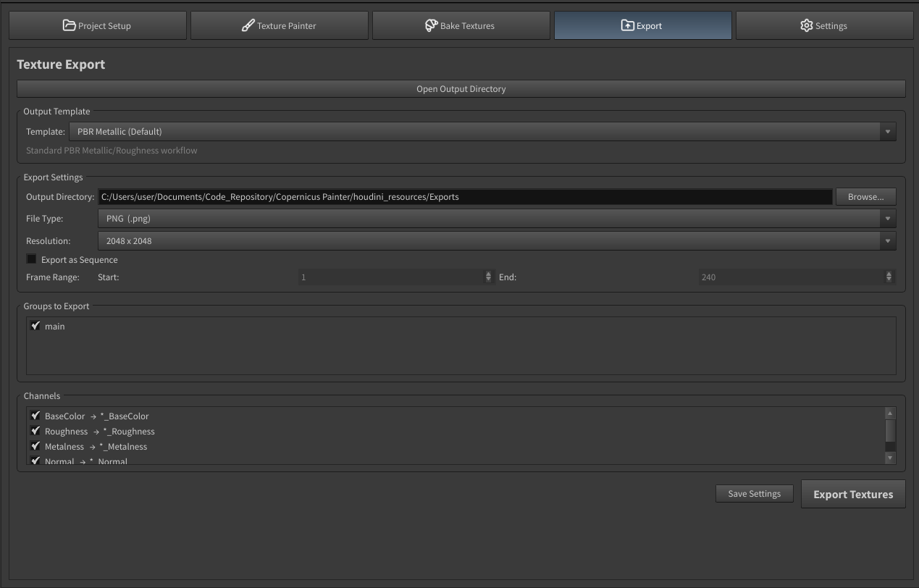Click Browse to choose output directory

pos(865,196)
